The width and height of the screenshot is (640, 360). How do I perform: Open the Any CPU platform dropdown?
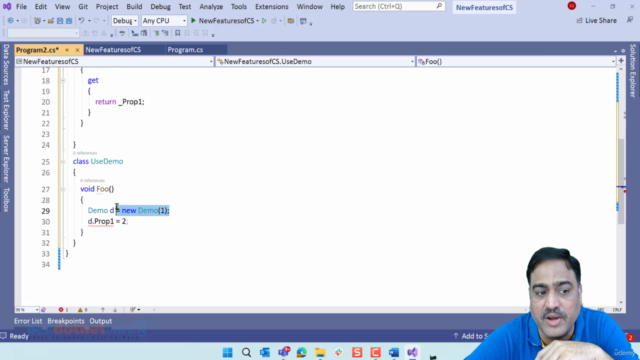164,20
